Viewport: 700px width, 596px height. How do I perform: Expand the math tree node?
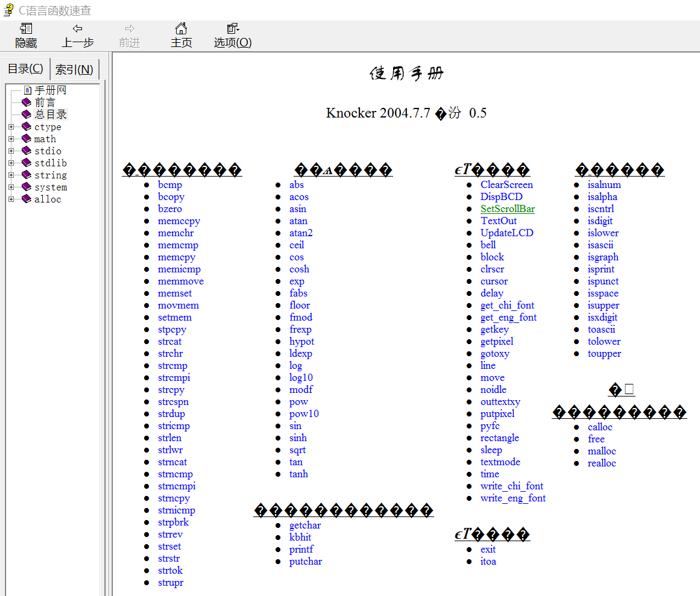11,139
